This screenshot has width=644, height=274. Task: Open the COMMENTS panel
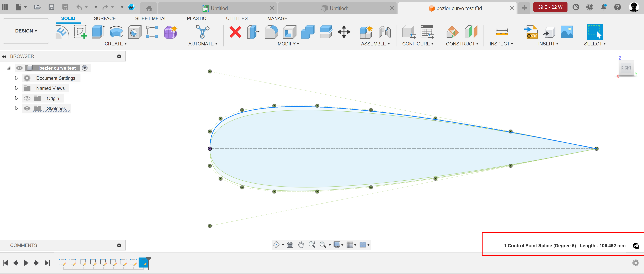(x=24, y=245)
